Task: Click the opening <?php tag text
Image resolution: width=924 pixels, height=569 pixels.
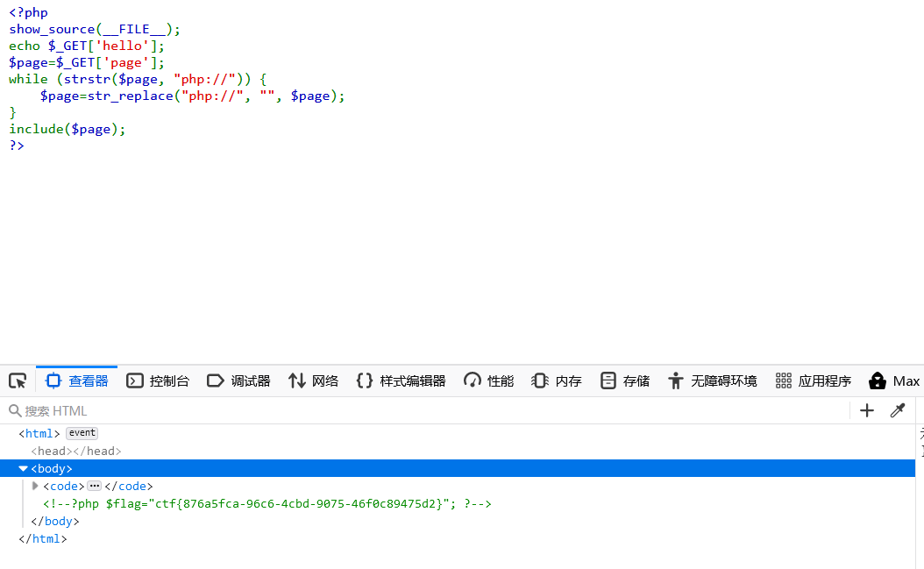Action: coord(28,12)
